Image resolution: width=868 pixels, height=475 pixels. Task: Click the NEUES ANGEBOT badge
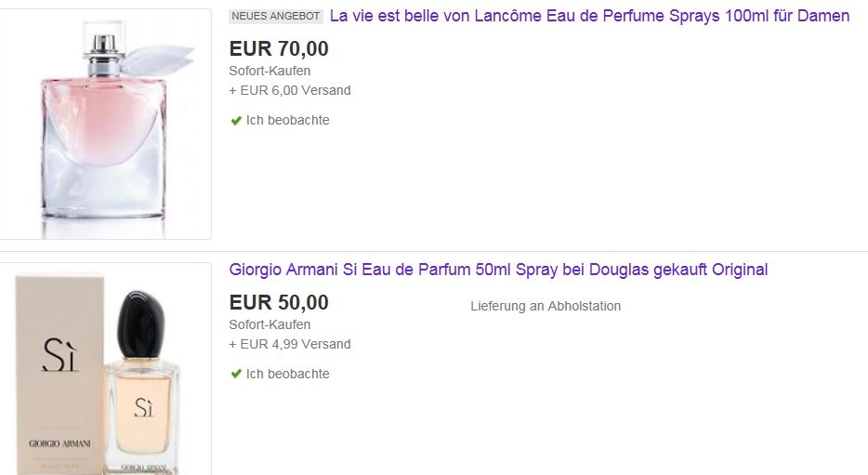276,16
